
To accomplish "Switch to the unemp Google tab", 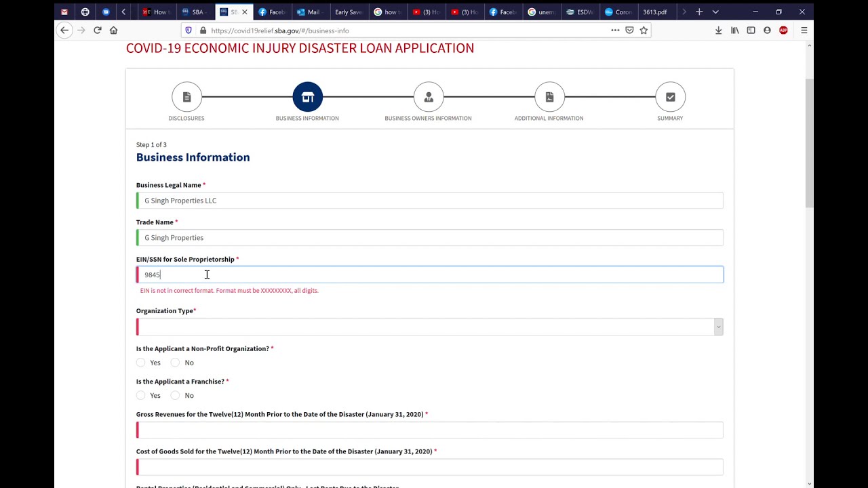I will [542, 12].
